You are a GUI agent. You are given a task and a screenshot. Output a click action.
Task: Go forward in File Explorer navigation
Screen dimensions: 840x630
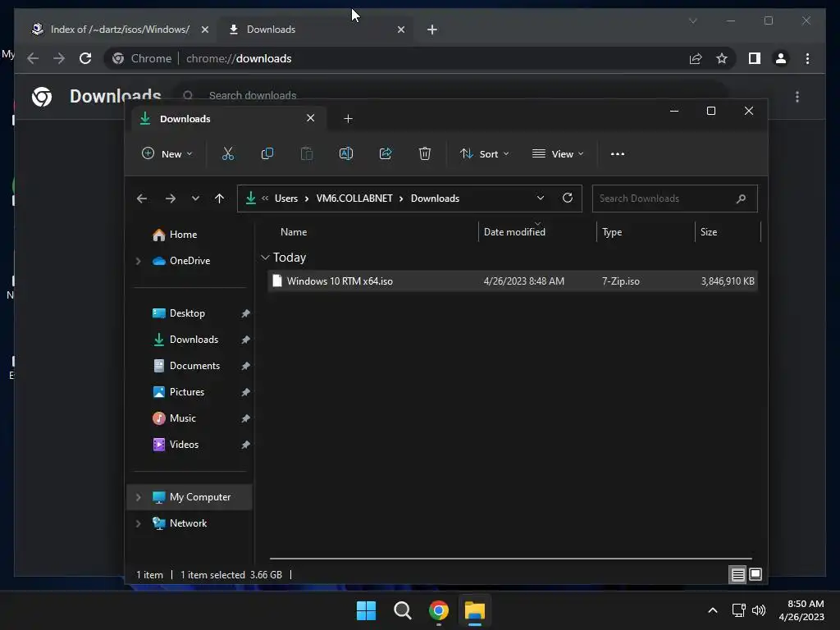pos(171,199)
